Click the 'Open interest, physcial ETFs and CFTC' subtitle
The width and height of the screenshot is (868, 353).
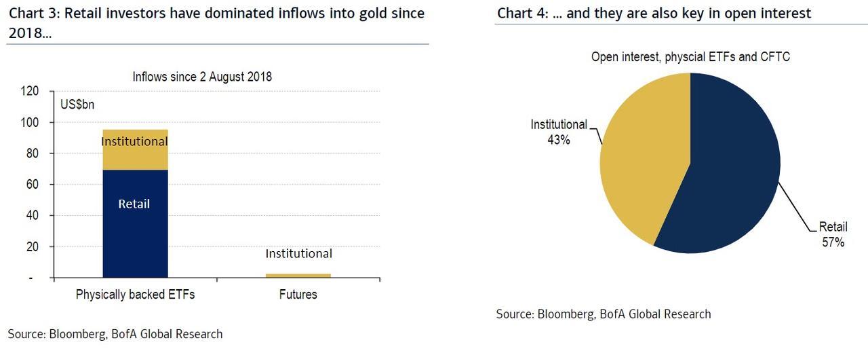690,57
